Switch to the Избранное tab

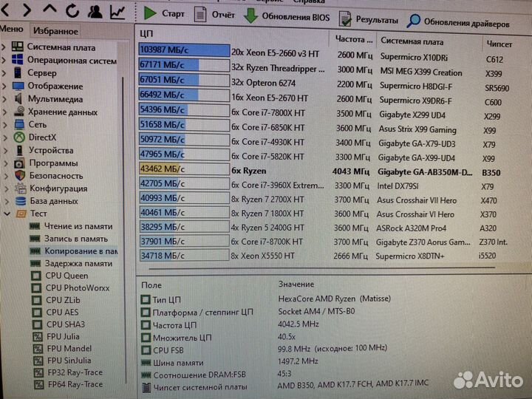pos(55,31)
